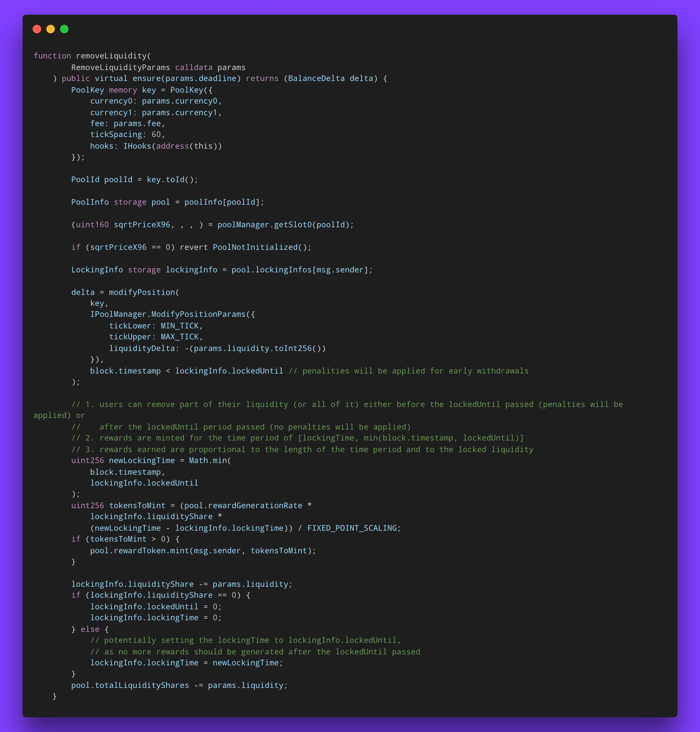
Task: Select 'RemoveLiquidityParams calldata params' text
Action: [x=158, y=68]
